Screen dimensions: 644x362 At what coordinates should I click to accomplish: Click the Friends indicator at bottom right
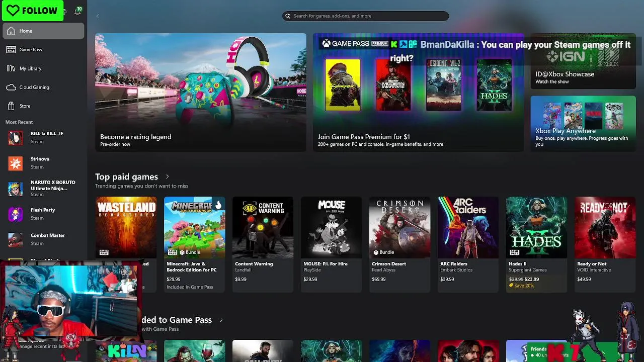(539, 349)
